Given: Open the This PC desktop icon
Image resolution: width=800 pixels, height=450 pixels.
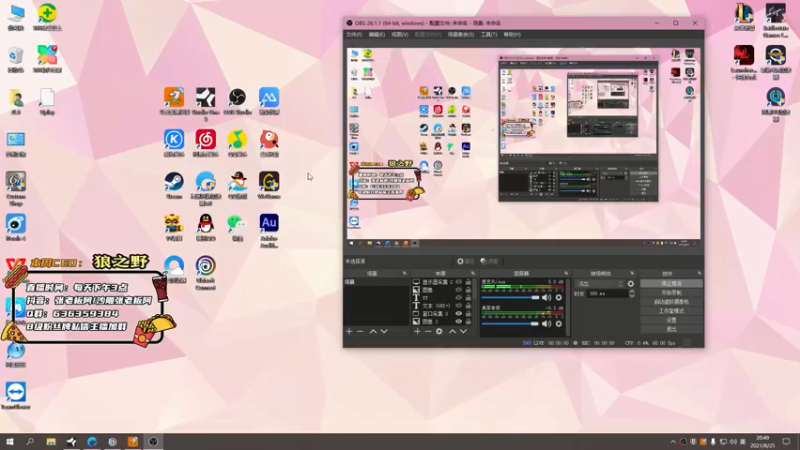Looking at the screenshot, I should (16, 17).
